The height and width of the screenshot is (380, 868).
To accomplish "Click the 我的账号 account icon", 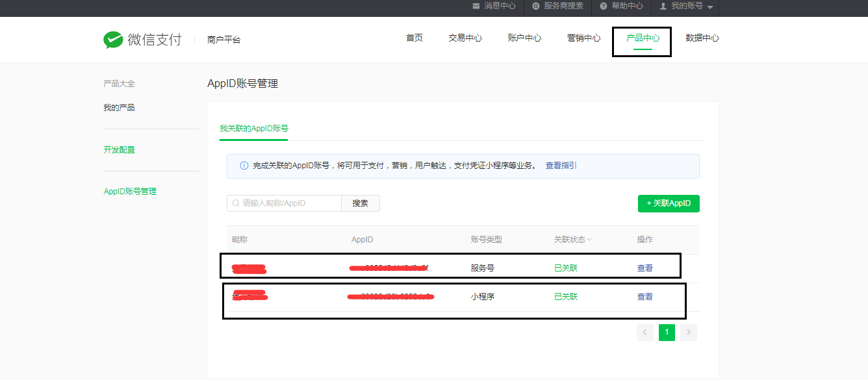I will pos(665,6).
